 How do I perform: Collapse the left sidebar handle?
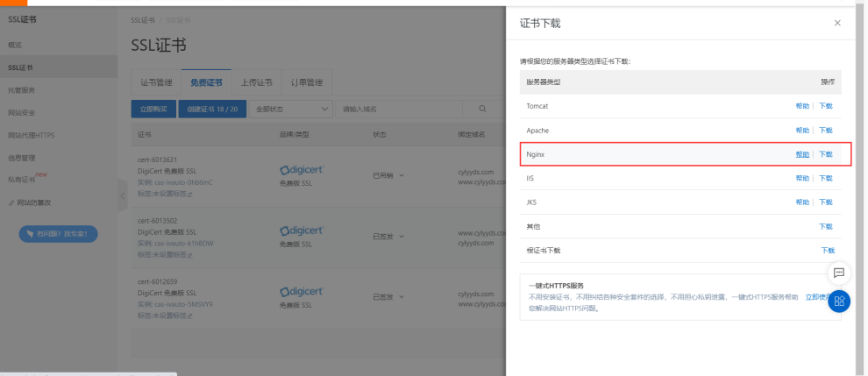(x=122, y=198)
